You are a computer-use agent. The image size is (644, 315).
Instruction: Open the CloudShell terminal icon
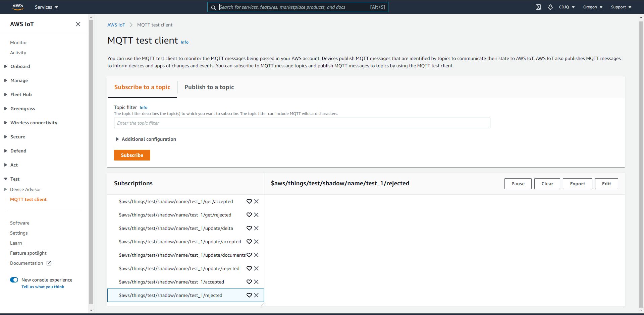click(x=538, y=7)
